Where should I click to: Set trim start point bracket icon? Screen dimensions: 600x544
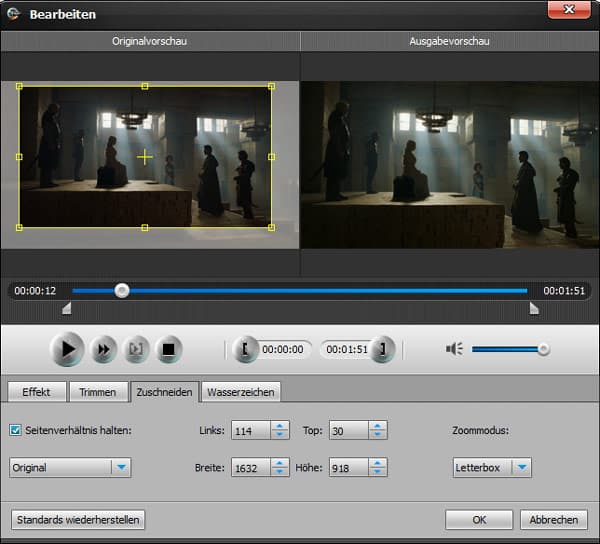click(x=245, y=349)
